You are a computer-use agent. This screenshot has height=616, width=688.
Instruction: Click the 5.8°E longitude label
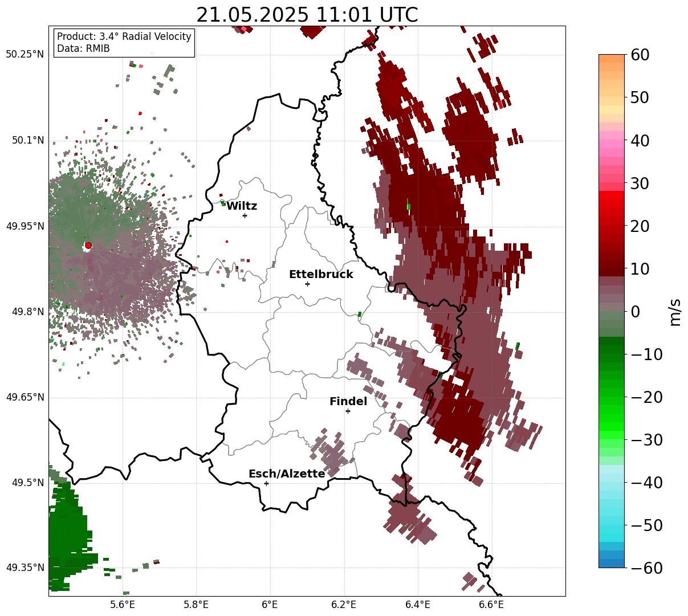[197, 605]
